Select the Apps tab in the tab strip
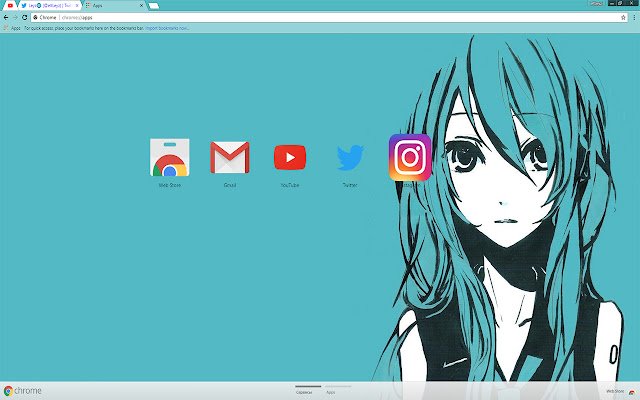The height and width of the screenshot is (400, 640). (114, 6)
